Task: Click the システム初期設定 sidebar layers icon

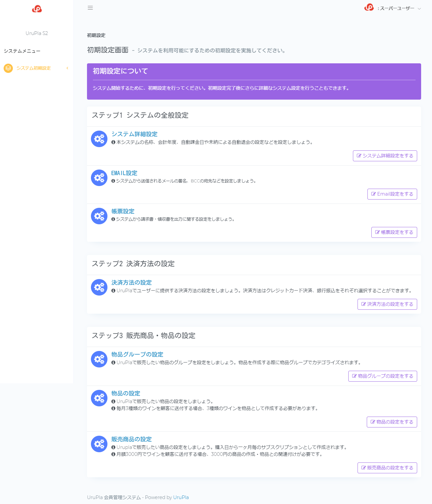Action: point(8,68)
